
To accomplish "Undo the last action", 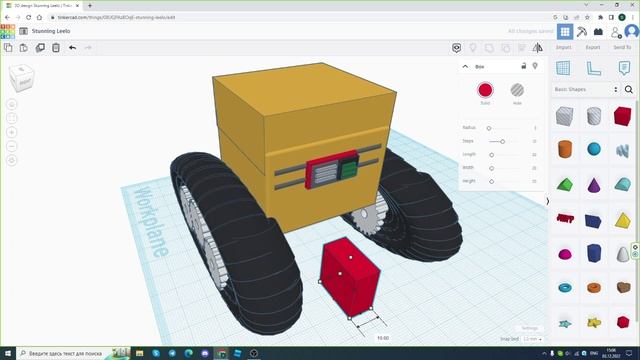I will 72,48.
